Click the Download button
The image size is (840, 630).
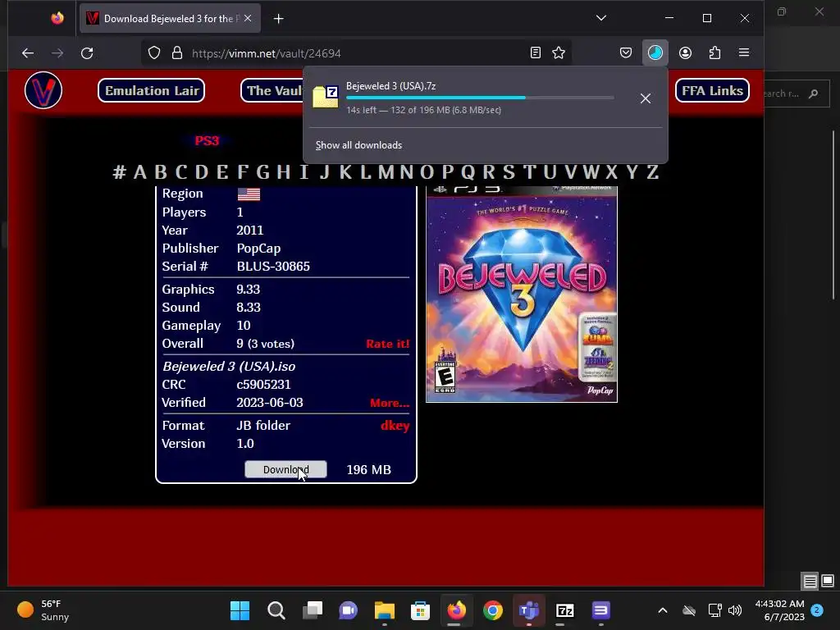[285, 469]
